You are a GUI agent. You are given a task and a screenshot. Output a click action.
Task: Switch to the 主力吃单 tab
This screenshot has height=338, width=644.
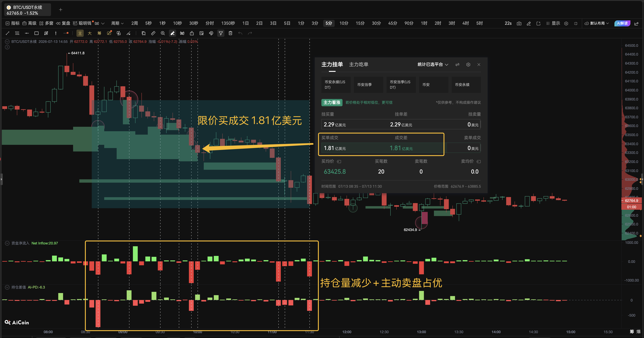358,65
